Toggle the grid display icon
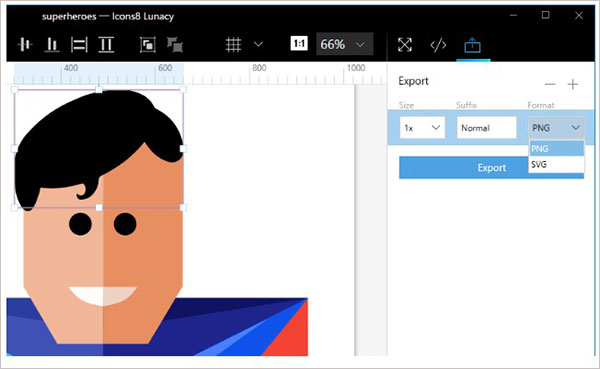This screenshot has height=369, width=600. click(233, 45)
